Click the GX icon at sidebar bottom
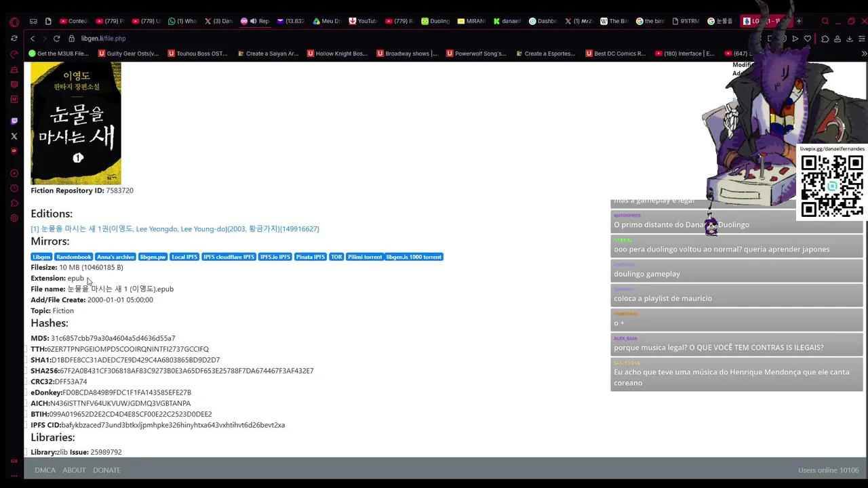 14,461
